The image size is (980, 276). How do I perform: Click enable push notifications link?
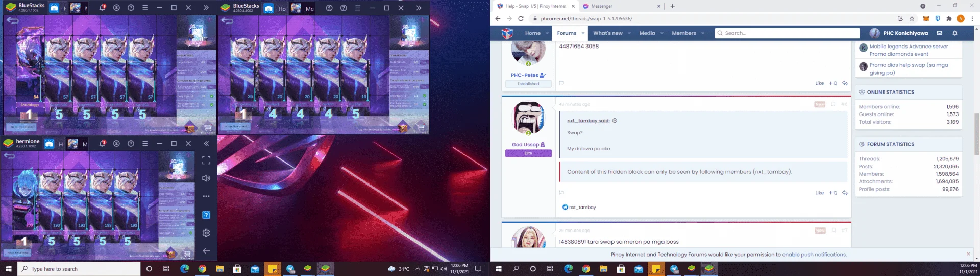[x=814, y=255]
